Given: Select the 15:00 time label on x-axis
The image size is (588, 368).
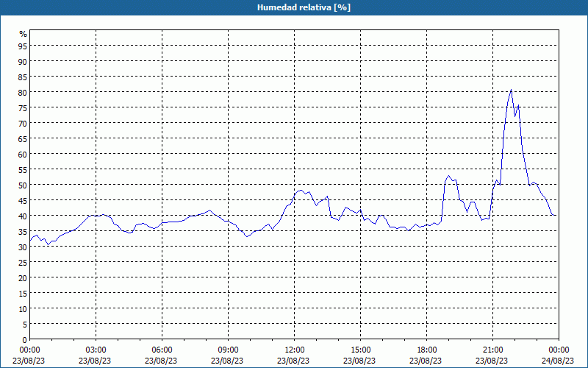Looking at the screenshot, I should (360, 350).
